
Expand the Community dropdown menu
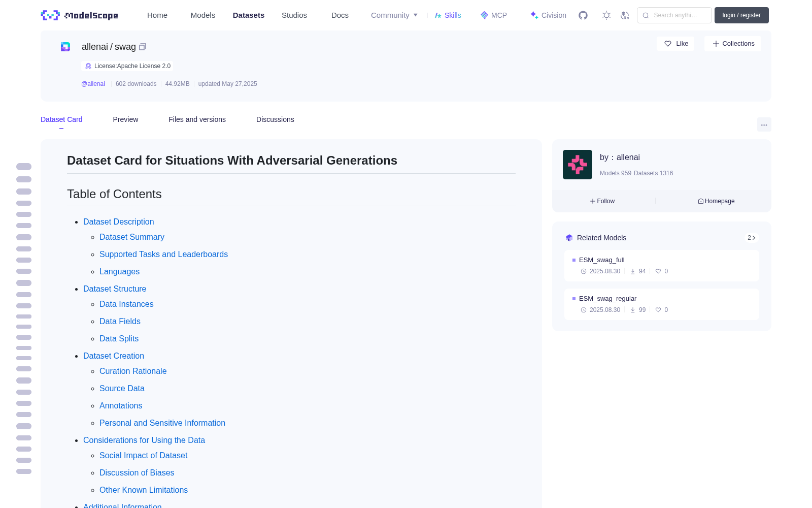pos(394,15)
